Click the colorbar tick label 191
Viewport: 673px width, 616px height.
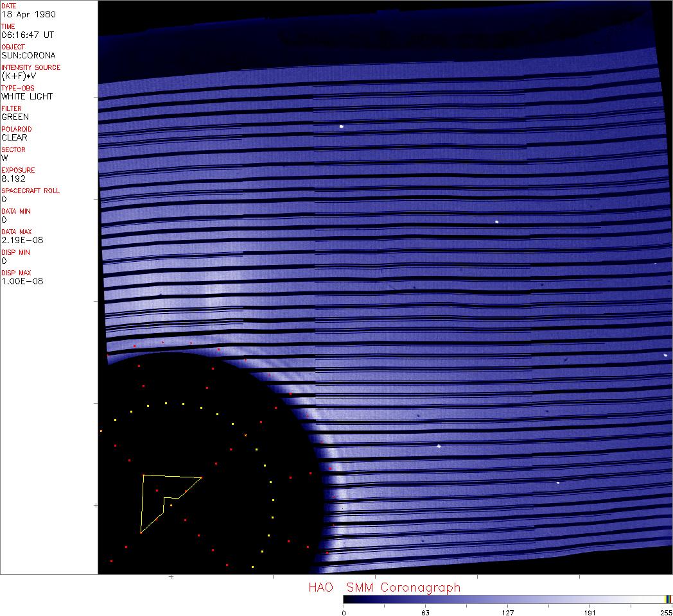590,612
